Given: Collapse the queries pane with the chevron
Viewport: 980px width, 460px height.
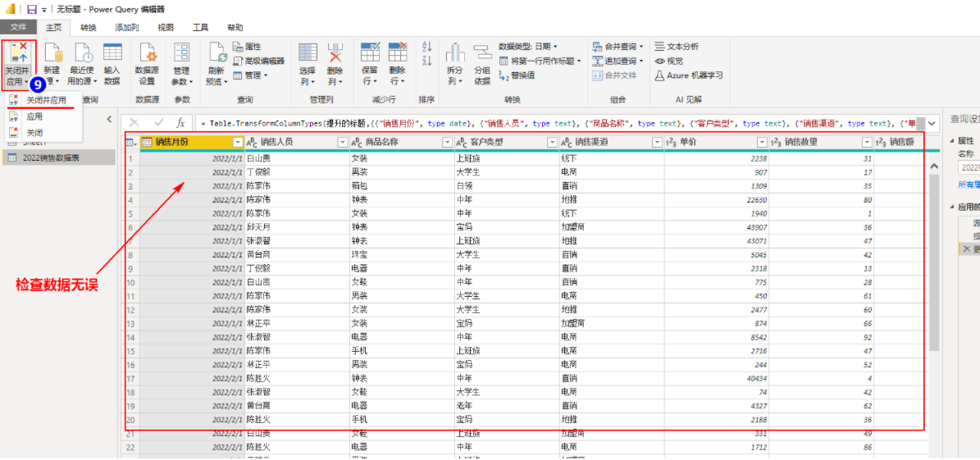Looking at the screenshot, I should click(x=109, y=119).
